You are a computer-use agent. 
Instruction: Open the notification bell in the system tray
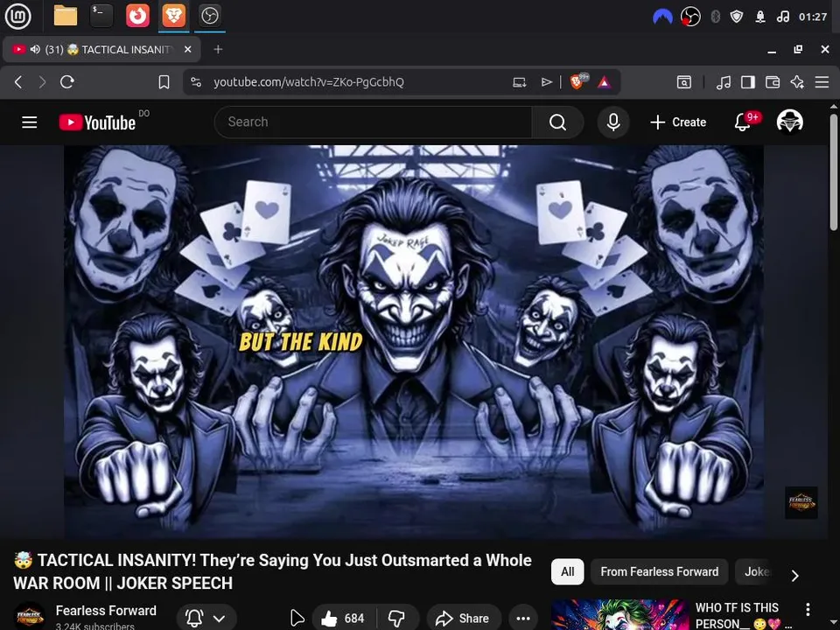[760, 17]
